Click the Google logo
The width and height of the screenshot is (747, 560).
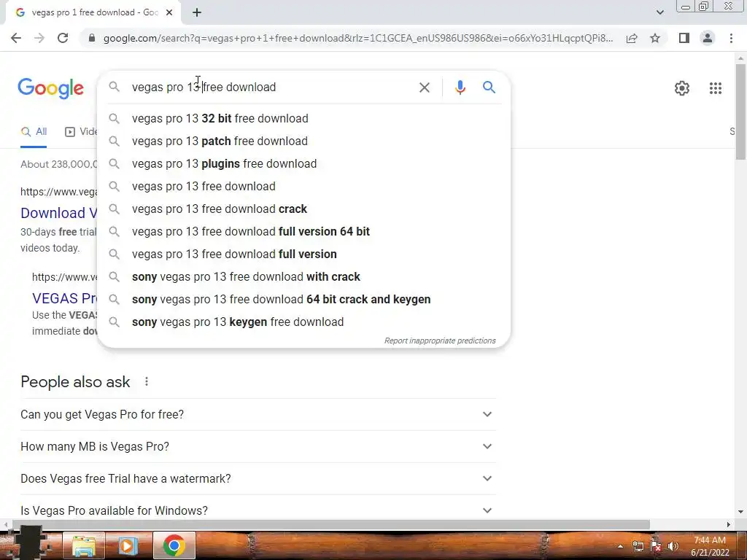pyautogui.click(x=50, y=88)
